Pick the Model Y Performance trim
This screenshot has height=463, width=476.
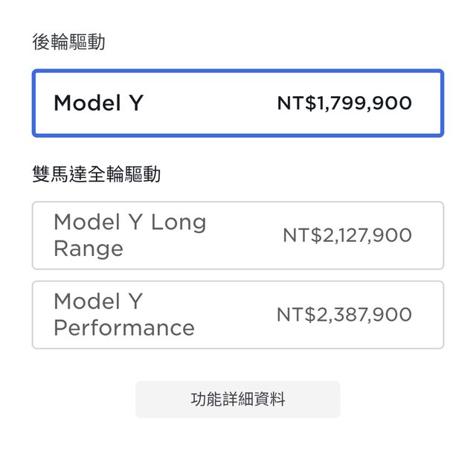pyautogui.click(x=237, y=314)
